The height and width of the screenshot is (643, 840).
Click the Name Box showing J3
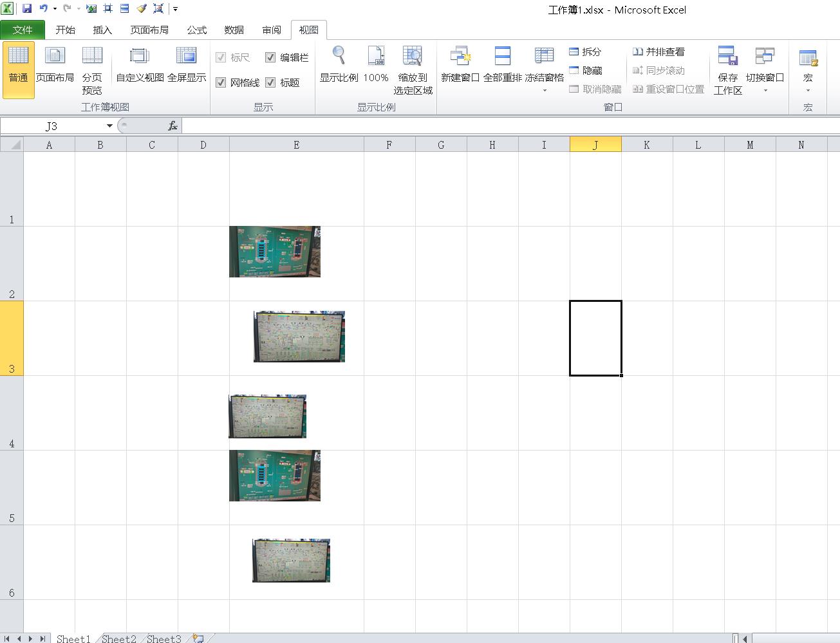(51, 126)
